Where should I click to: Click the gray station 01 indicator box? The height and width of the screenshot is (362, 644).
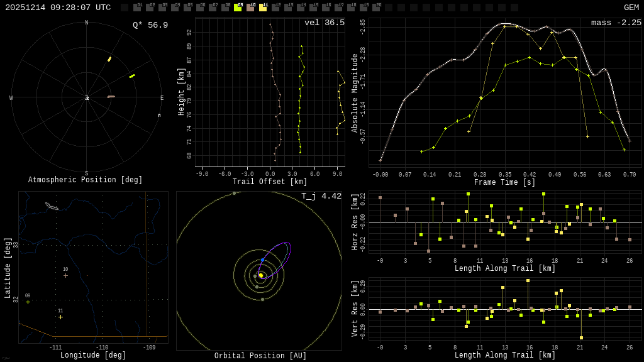point(137,8)
